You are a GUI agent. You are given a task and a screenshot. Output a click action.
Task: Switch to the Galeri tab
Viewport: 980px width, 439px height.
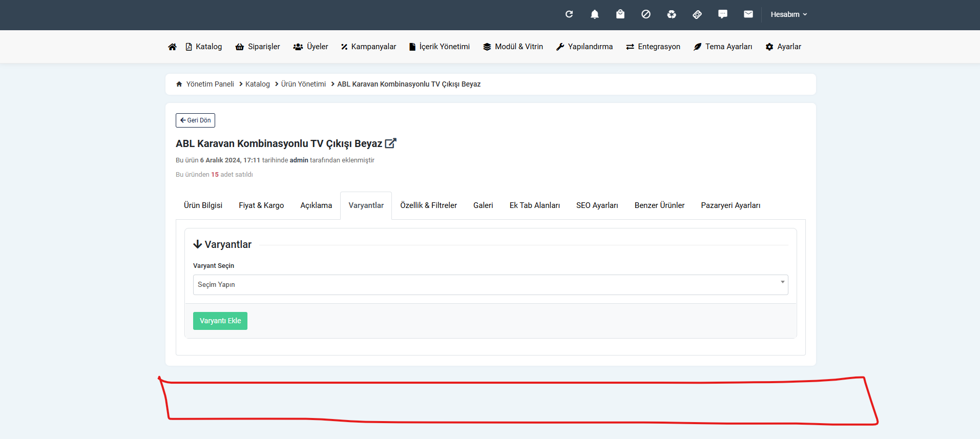pyautogui.click(x=483, y=205)
